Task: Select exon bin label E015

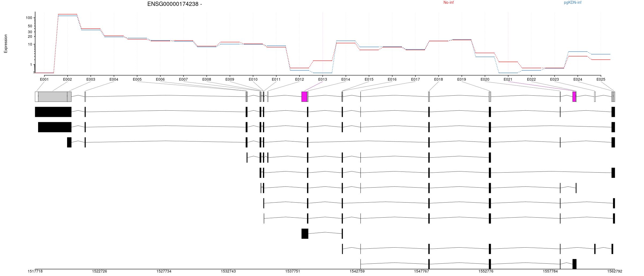Action: coord(369,79)
